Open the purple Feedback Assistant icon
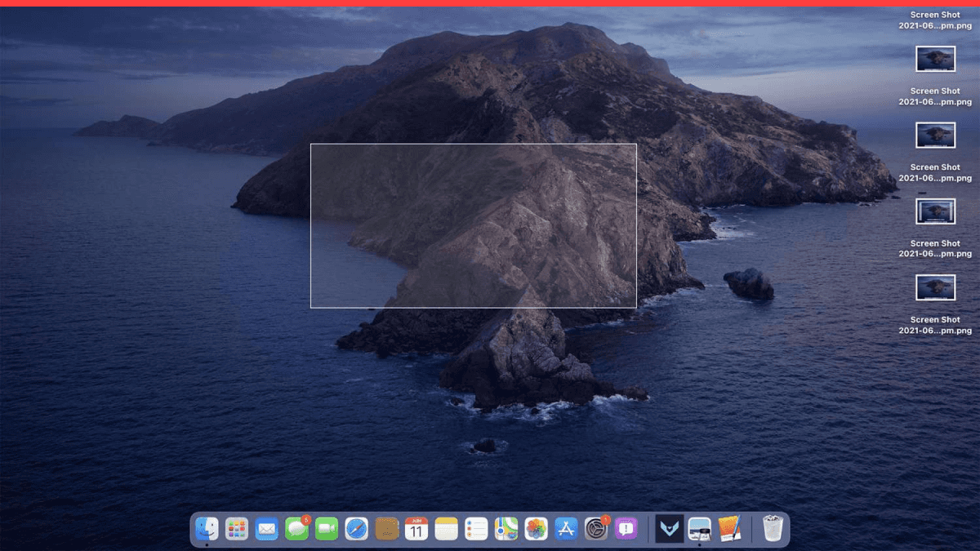Screen dimensions: 980x551 click(x=626, y=529)
